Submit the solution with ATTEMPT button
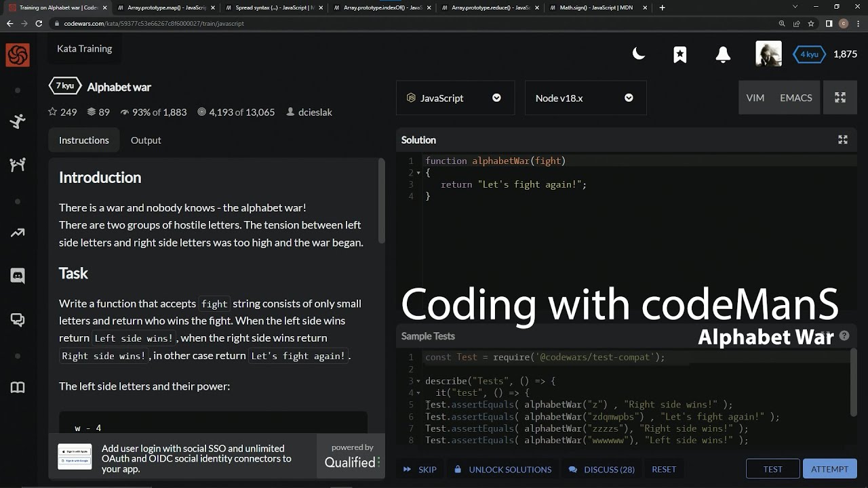 [x=829, y=469]
